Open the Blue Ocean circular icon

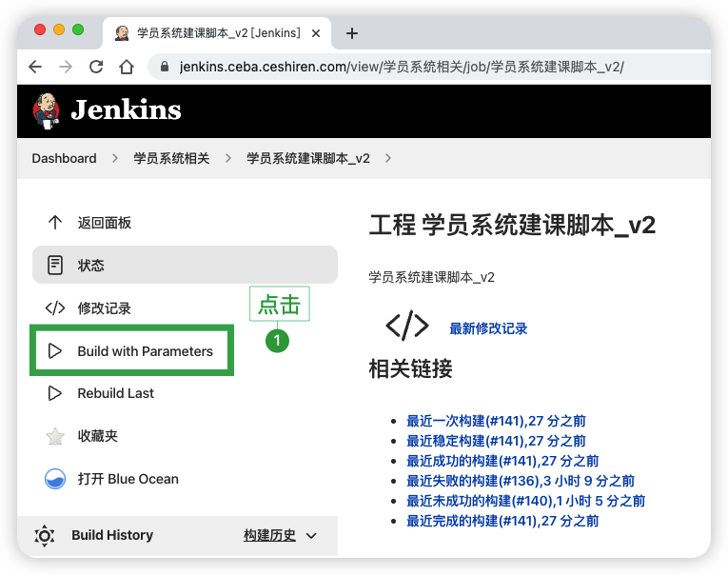55,479
